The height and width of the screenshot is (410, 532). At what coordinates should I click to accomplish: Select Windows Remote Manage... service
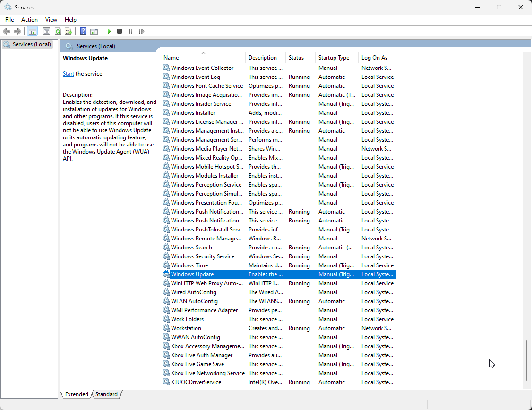tap(279, 239)
